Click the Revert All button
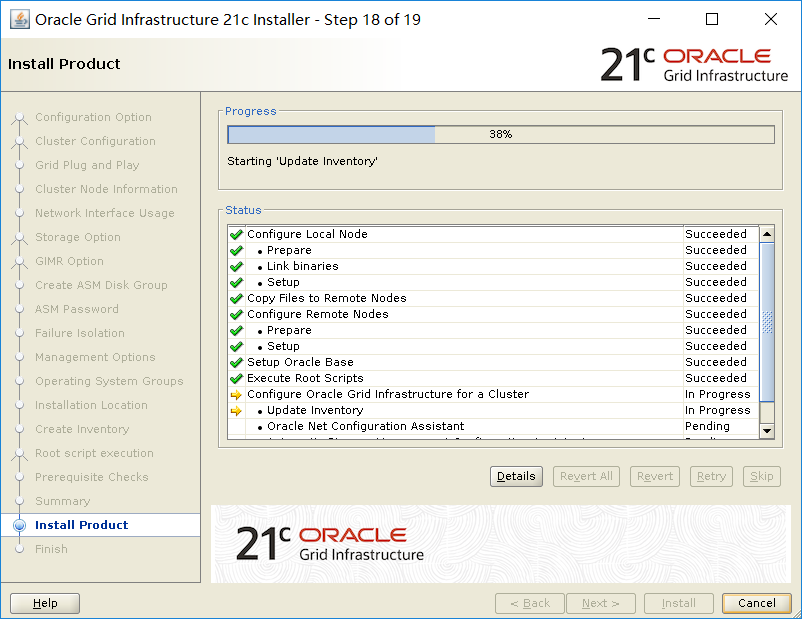Image resolution: width=802 pixels, height=619 pixels. [586, 476]
